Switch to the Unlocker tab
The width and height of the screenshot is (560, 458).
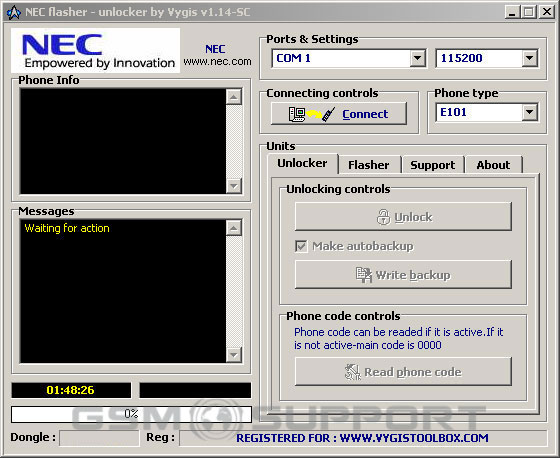click(x=302, y=163)
